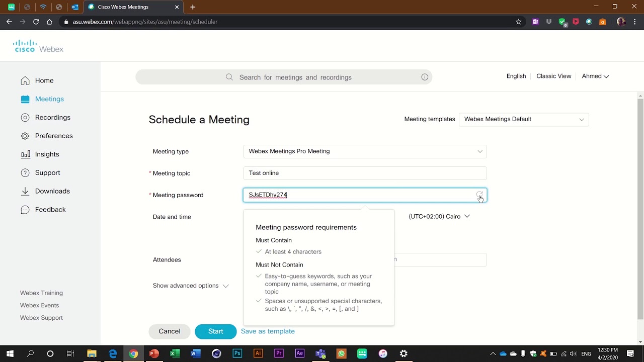This screenshot has width=644, height=362.
Task: Open File Explorer from the taskbar
Action: [x=92, y=353]
